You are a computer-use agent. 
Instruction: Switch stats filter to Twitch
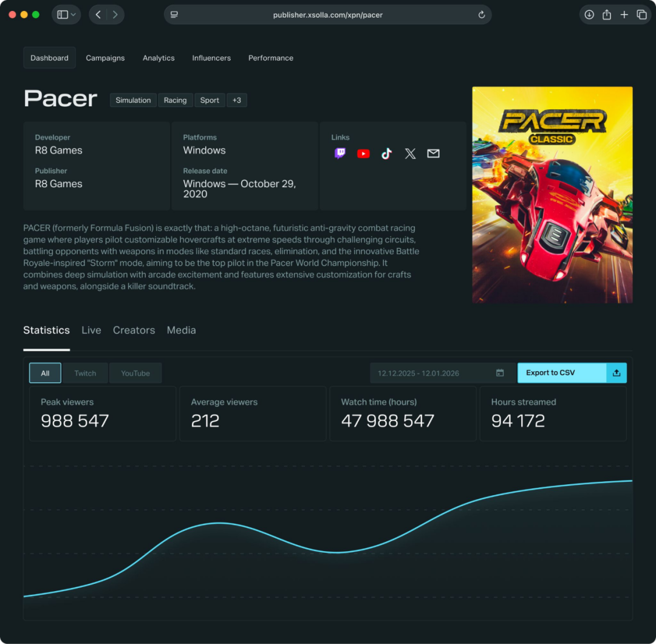pos(85,373)
